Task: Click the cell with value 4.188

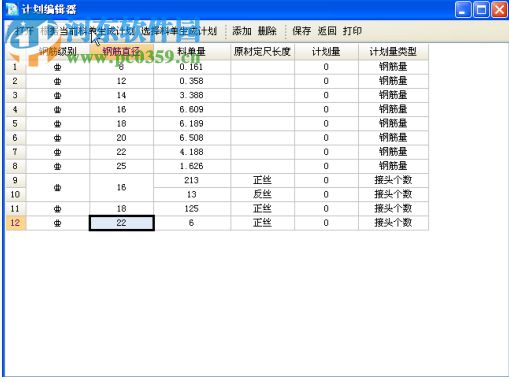Action: [192, 152]
